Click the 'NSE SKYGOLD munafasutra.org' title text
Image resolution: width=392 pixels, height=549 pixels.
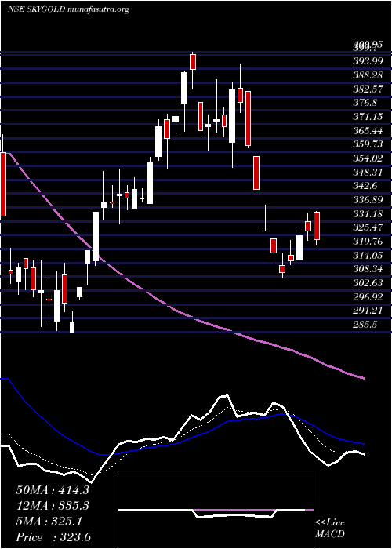tap(68, 9)
